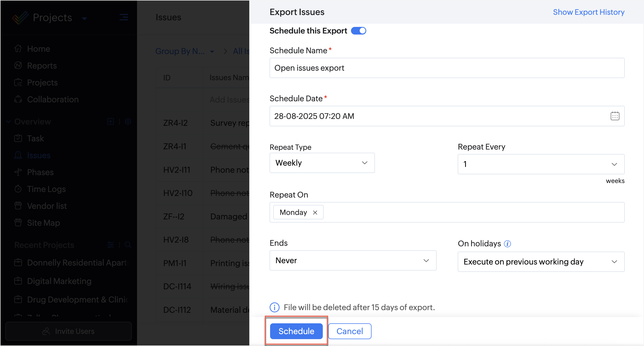
Task: Open the Ends Never dropdown
Action: 353,261
